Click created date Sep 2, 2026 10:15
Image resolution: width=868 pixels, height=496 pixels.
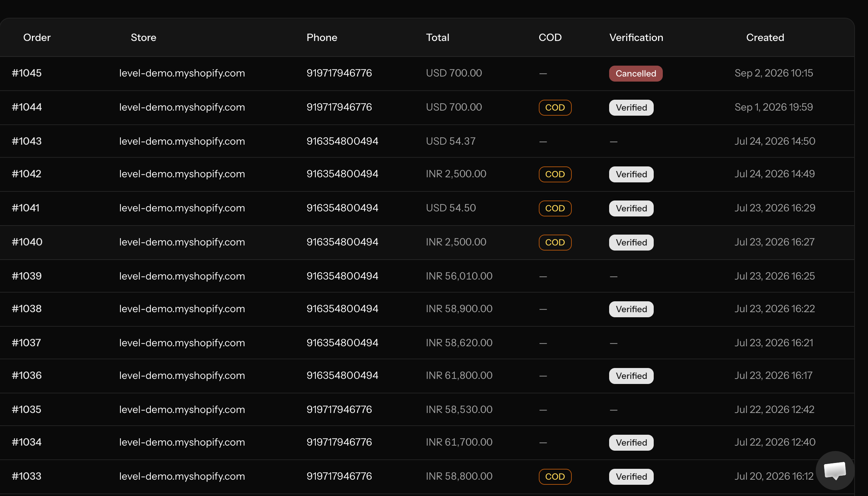click(774, 73)
